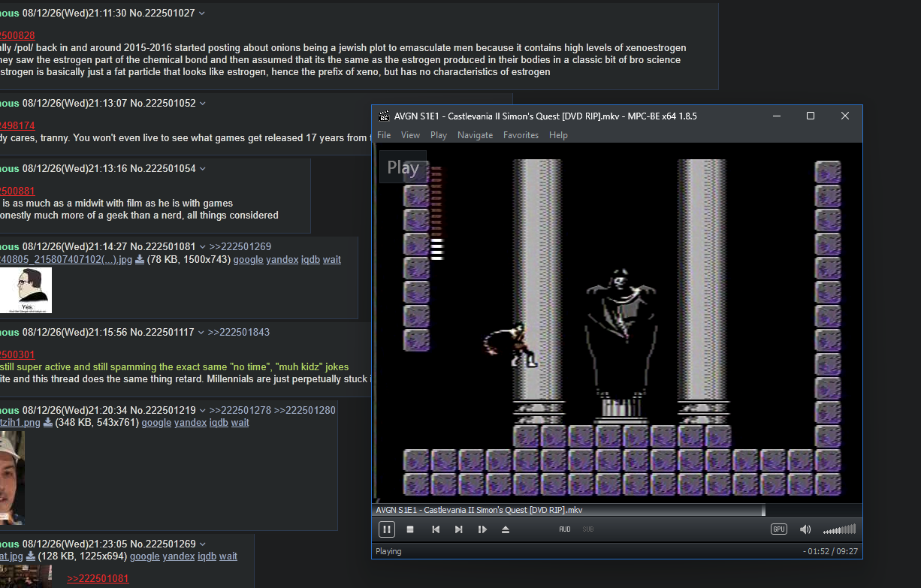Pause playback in MPC-BE

click(x=386, y=529)
